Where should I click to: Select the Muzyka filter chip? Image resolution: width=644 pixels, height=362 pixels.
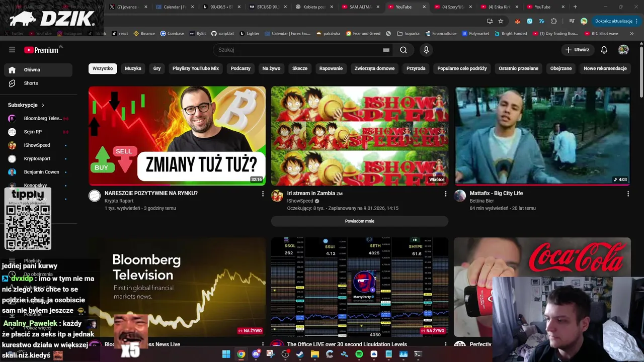(133, 68)
